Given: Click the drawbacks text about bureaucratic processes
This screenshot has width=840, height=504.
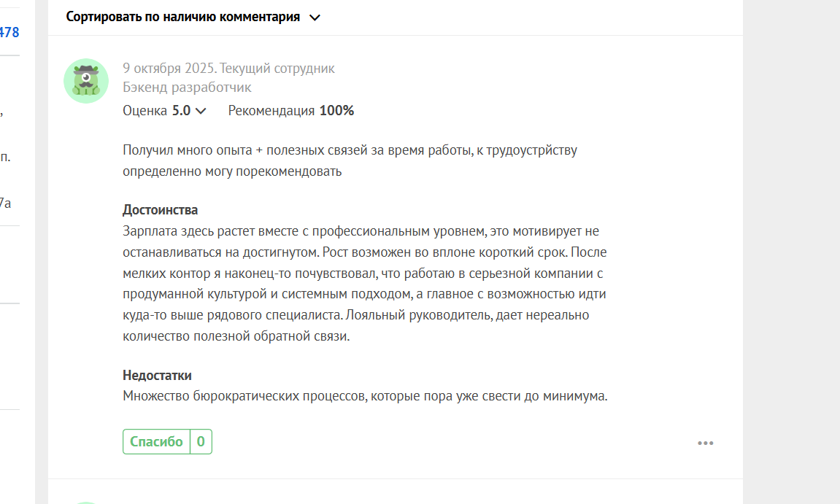Looking at the screenshot, I should pyautogui.click(x=365, y=397).
